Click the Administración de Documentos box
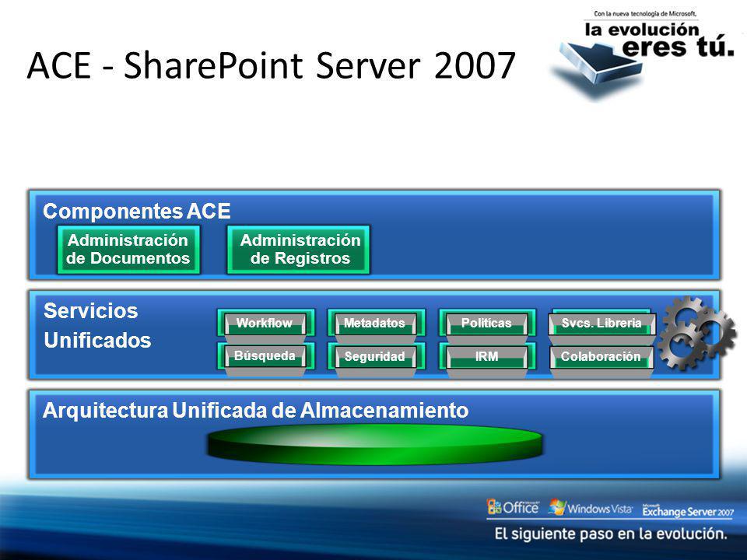Image resolution: width=747 pixels, height=560 pixels. [128, 250]
